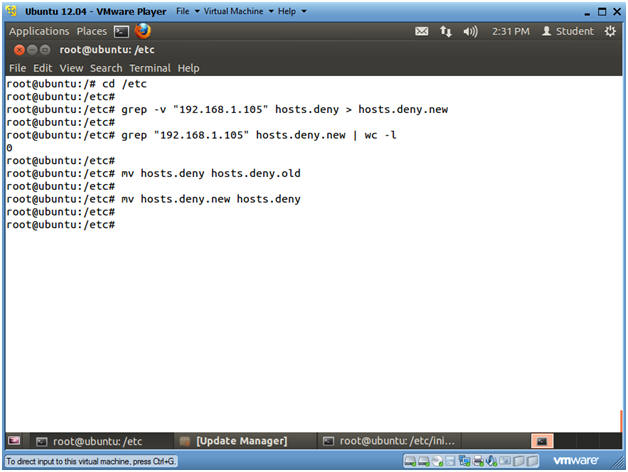This screenshot has height=472, width=628.
Task: Click the VMware Player title bar icon
Action: tap(12, 11)
